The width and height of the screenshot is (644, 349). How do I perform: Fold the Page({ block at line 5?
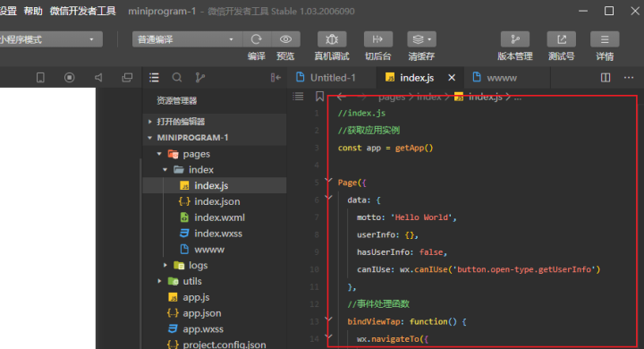click(328, 180)
